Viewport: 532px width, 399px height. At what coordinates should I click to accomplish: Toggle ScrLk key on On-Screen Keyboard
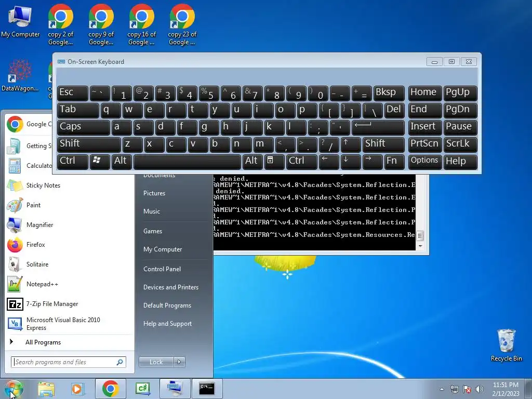tap(460, 144)
